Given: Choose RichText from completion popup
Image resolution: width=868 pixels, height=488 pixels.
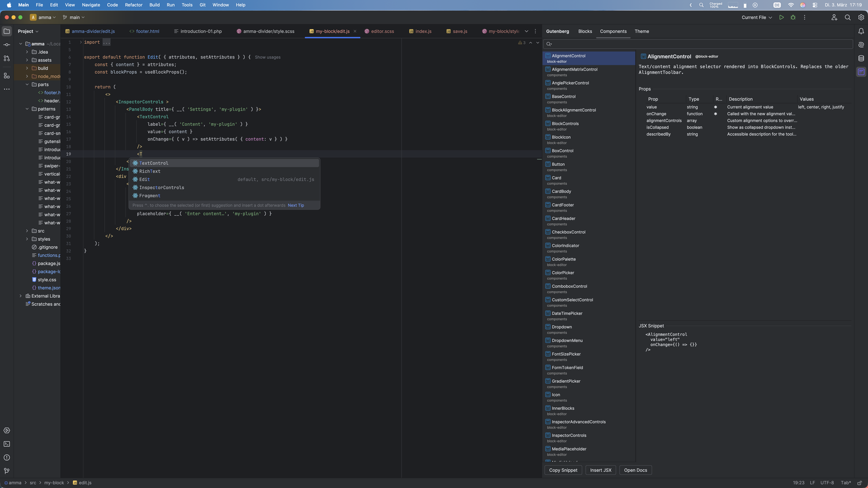Looking at the screenshot, I should click(224, 171).
